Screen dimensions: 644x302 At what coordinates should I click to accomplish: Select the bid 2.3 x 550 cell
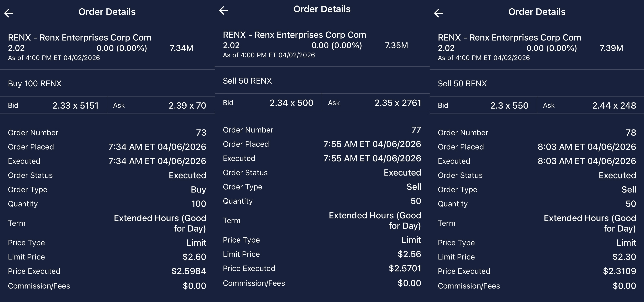pyautogui.click(x=483, y=105)
